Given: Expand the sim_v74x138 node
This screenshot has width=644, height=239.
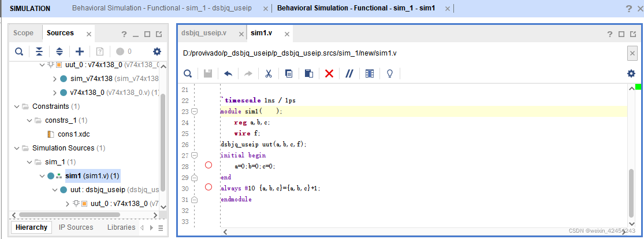Looking at the screenshot, I should pos(55,79).
